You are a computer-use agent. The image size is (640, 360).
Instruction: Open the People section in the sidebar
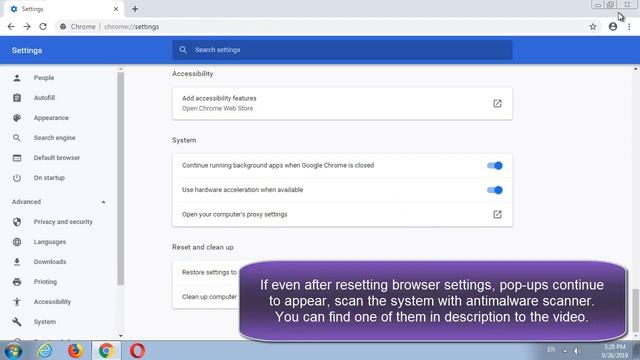coord(44,78)
